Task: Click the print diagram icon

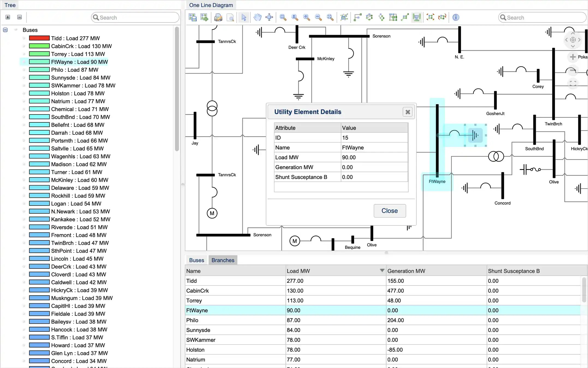Action: click(x=218, y=17)
